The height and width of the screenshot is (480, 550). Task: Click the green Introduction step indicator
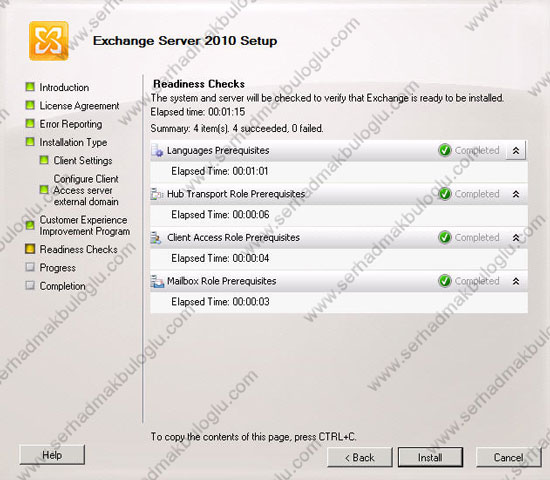(x=30, y=87)
